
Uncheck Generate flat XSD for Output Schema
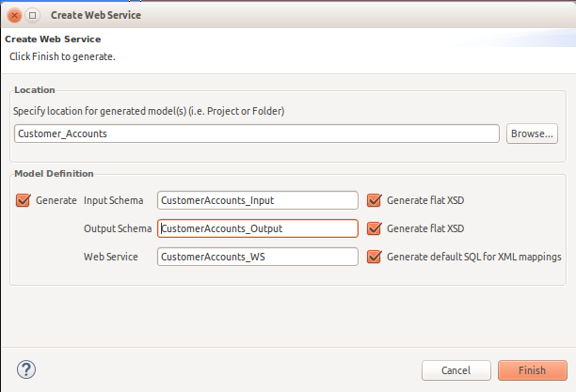(x=375, y=228)
